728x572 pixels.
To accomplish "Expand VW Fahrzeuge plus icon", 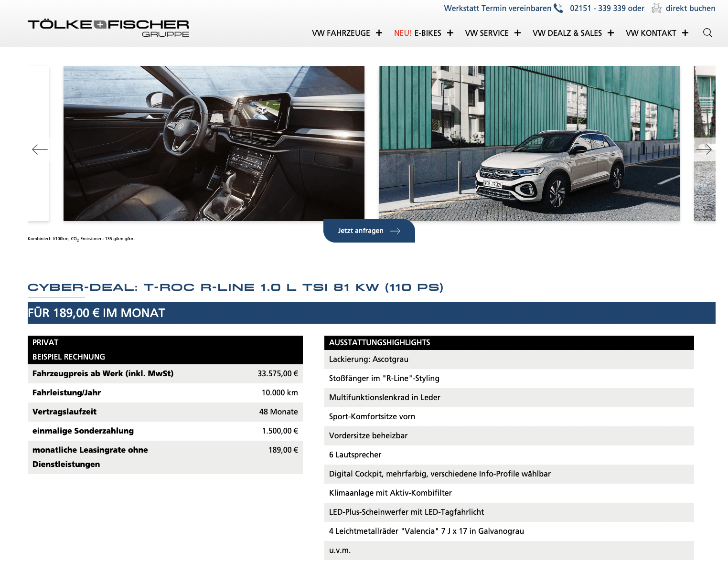I will 379,33.
